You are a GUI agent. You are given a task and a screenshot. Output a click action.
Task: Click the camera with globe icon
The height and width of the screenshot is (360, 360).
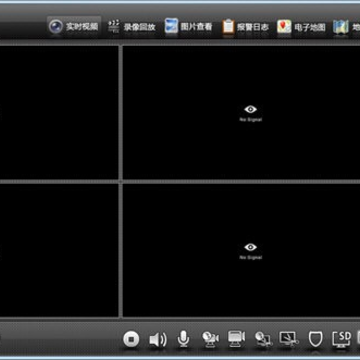point(211,339)
